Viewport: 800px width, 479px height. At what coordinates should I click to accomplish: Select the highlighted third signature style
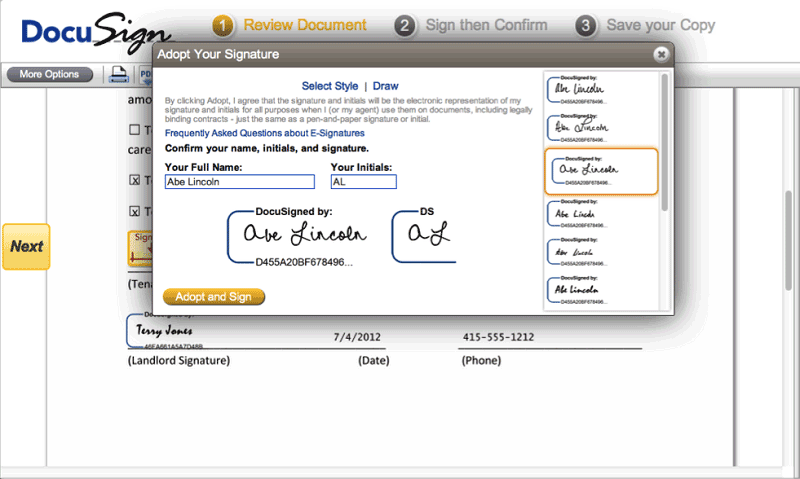[602, 171]
